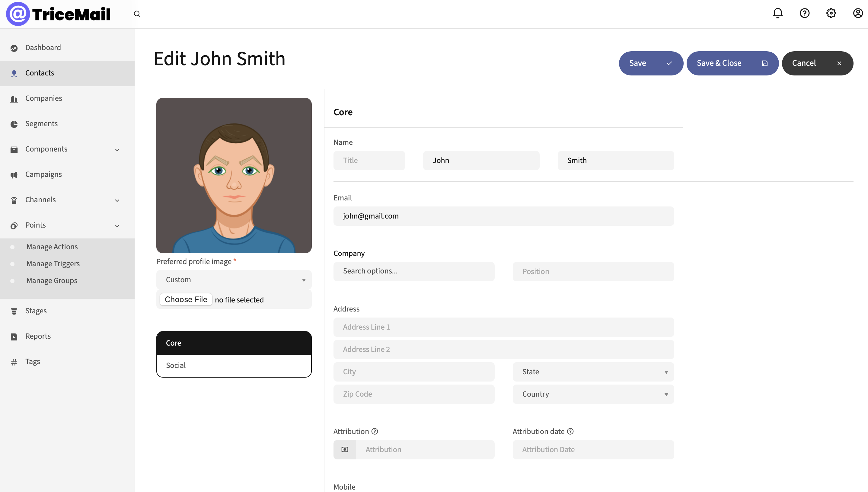The image size is (868, 492).
Task: Click the Channels broadcast icon
Action: click(14, 200)
